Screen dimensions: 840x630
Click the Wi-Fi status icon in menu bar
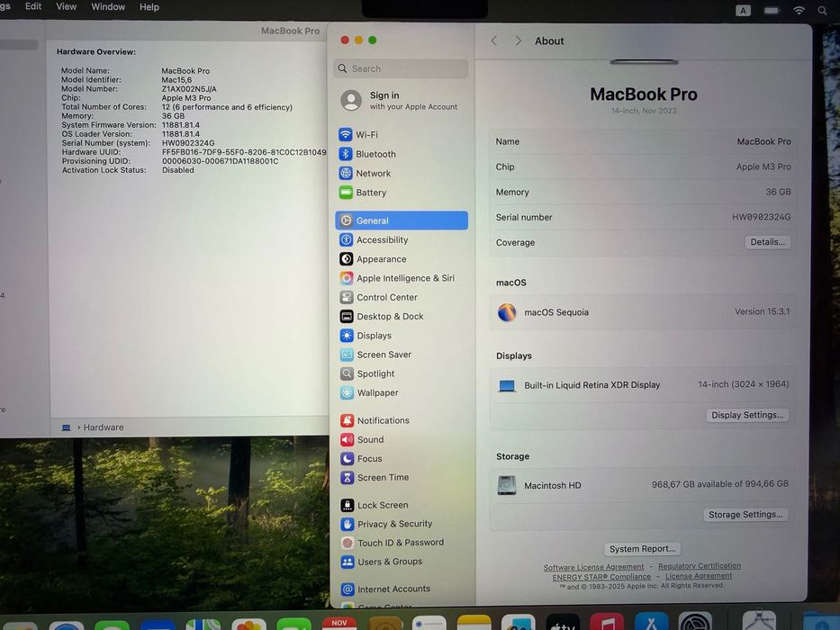click(799, 10)
